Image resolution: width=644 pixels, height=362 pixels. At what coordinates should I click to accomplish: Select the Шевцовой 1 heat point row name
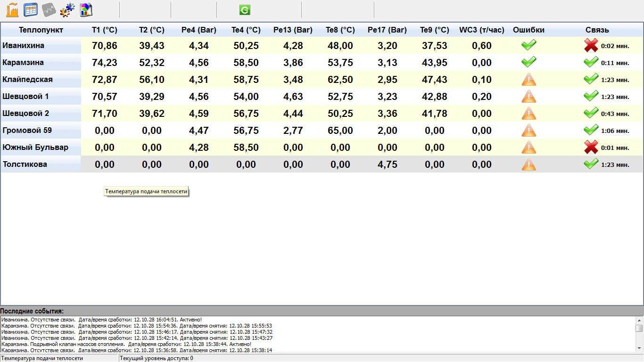[x=26, y=97]
